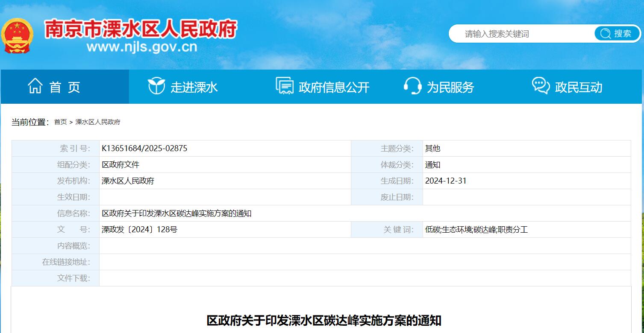Click the generation date 2024-12-31

(446, 181)
